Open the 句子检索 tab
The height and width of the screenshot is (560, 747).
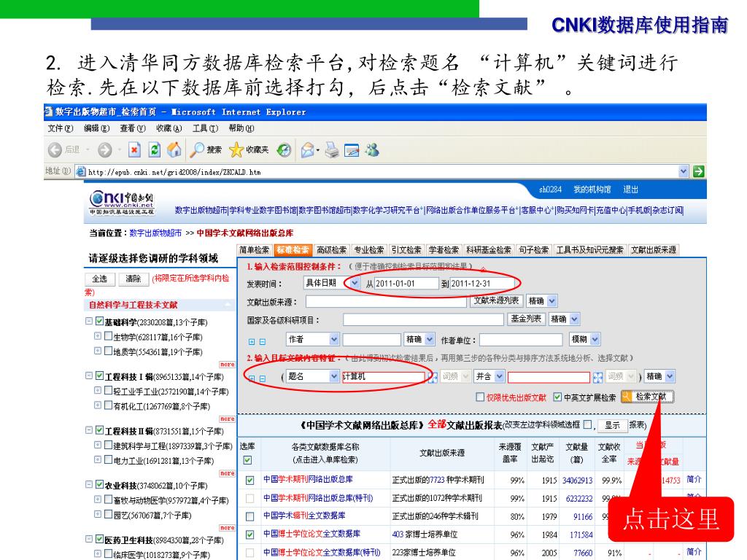[533, 250]
